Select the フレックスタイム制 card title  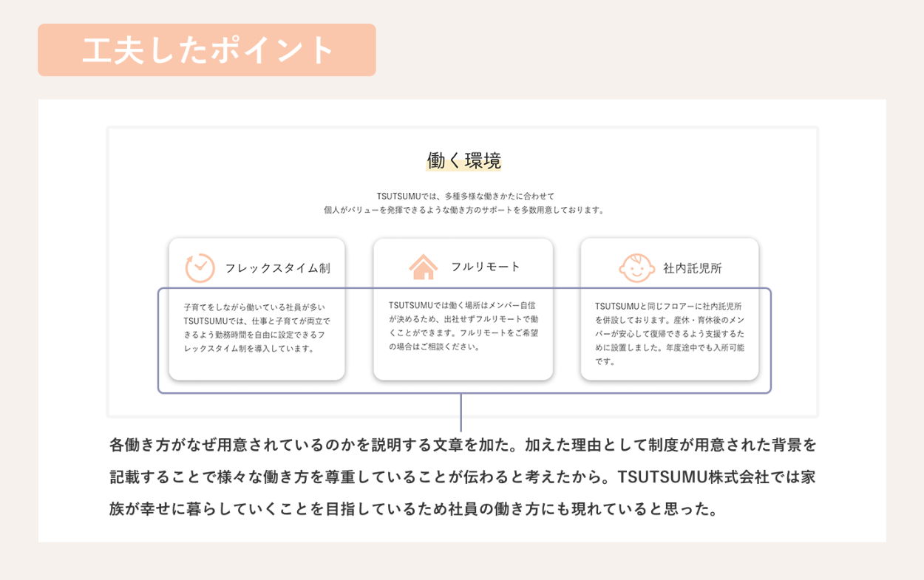277,268
